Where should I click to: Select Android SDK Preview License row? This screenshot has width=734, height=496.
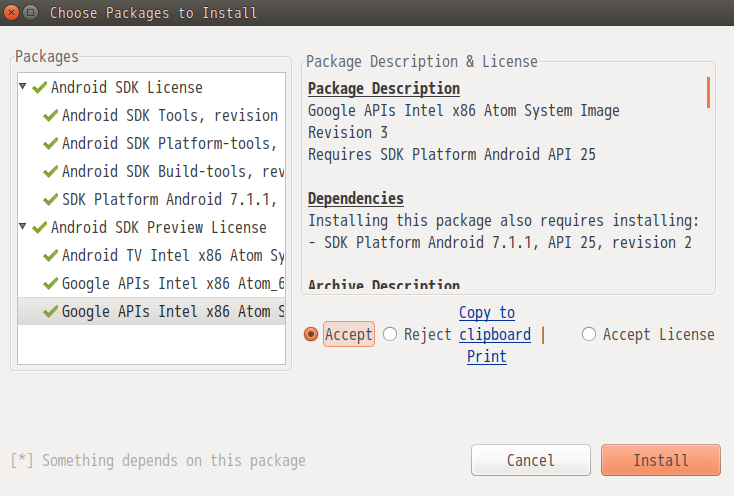[x=151, y=227]
